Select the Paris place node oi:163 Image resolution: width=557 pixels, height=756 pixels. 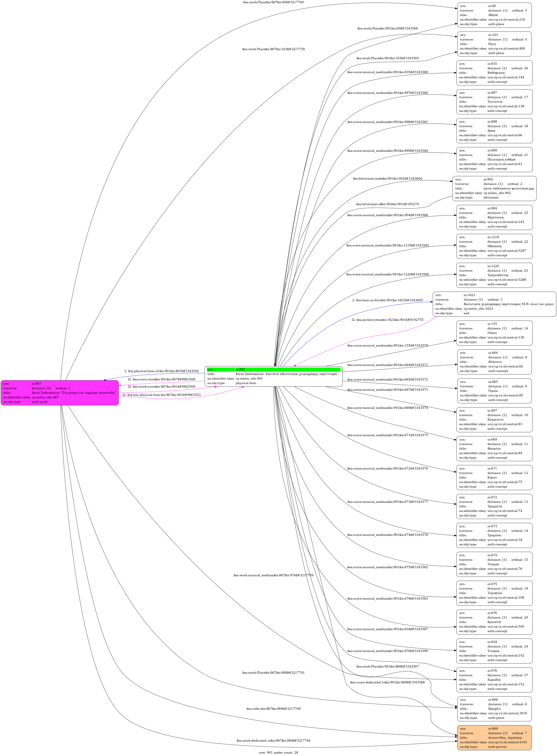[494, 44]
